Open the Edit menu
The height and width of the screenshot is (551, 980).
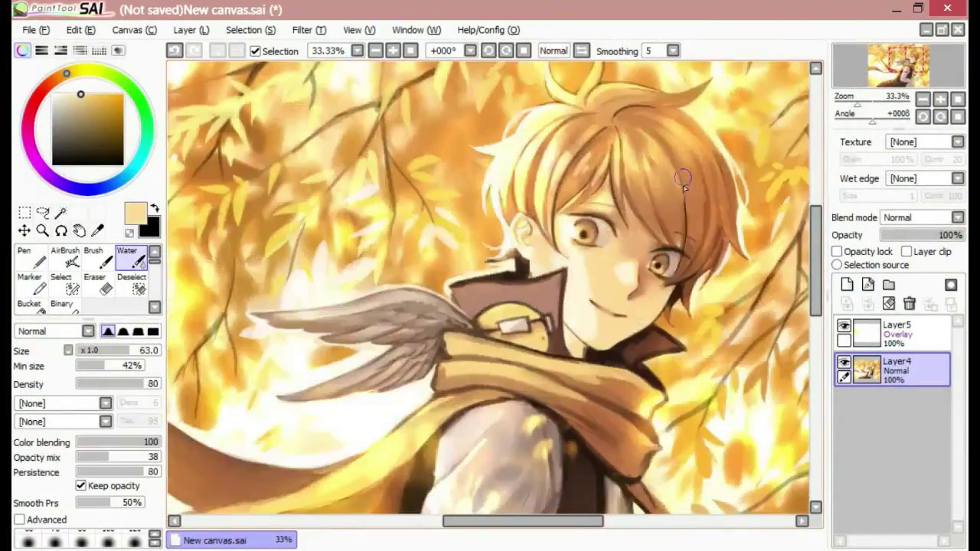click(80, 30)
